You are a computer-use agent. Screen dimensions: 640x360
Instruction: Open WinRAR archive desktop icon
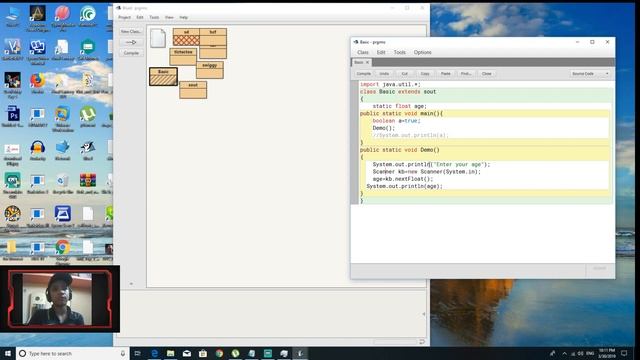[87, 183]
